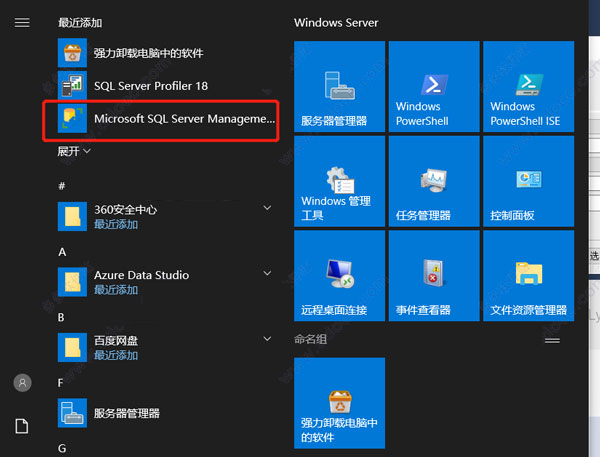
Task: Jump using the G letter header
Action: pos(62,448)
